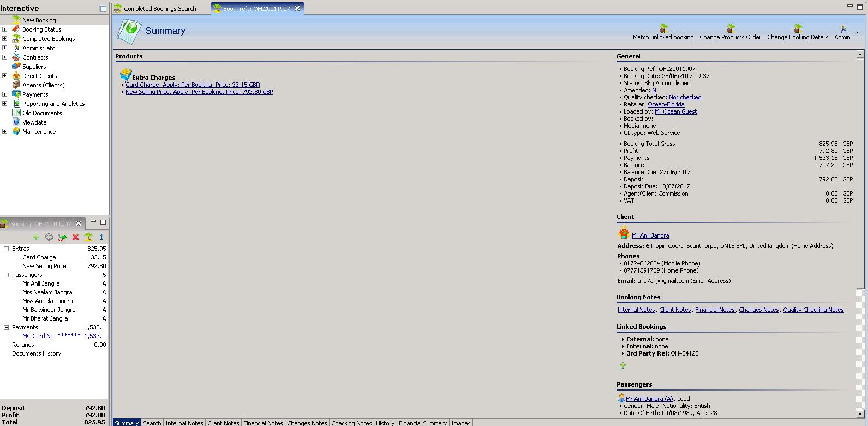Click the Extra Charges stacked books icon
This screenshot has width=868, height=426.
point(125,75)
